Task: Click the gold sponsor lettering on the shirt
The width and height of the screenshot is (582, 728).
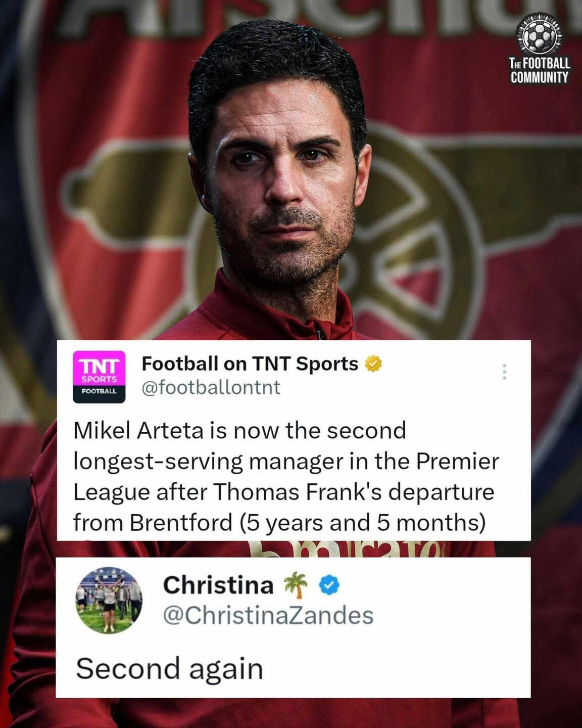Action: 349,549
